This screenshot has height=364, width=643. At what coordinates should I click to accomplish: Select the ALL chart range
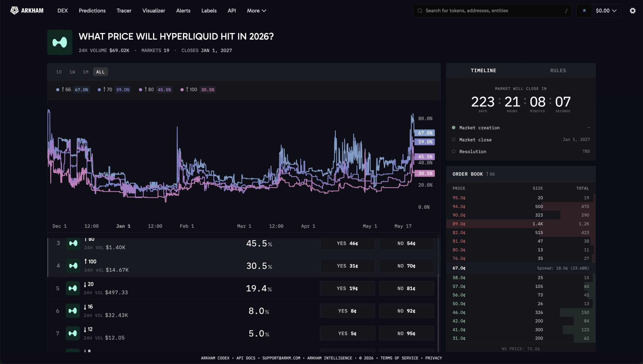coord(100,72)
